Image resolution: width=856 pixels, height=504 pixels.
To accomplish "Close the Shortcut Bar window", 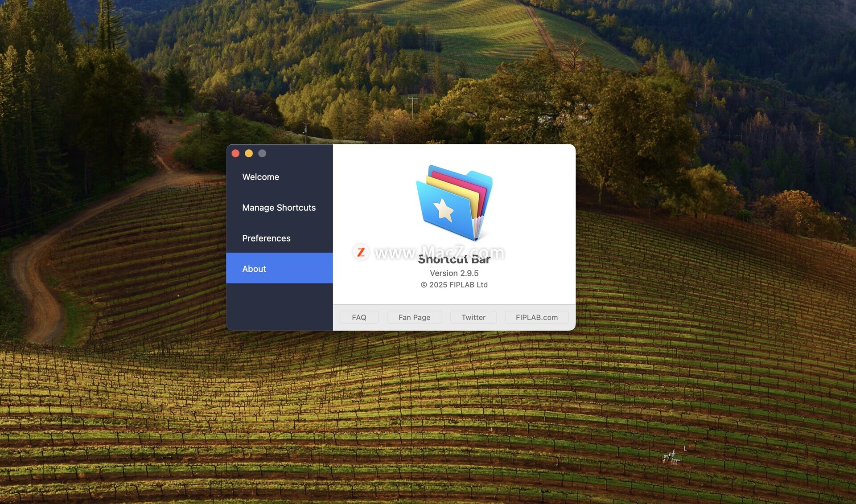I will (x=235, y=153).
